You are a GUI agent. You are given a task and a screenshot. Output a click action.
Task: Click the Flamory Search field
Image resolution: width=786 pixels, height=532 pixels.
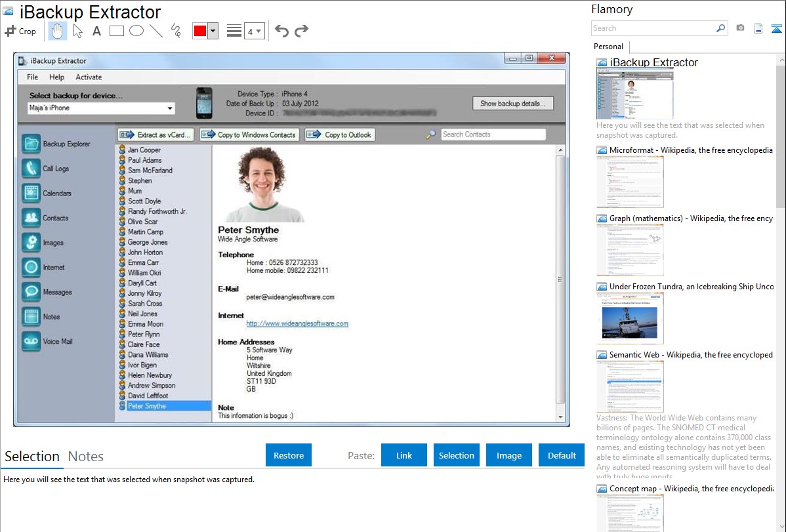[x=653, y=28]
